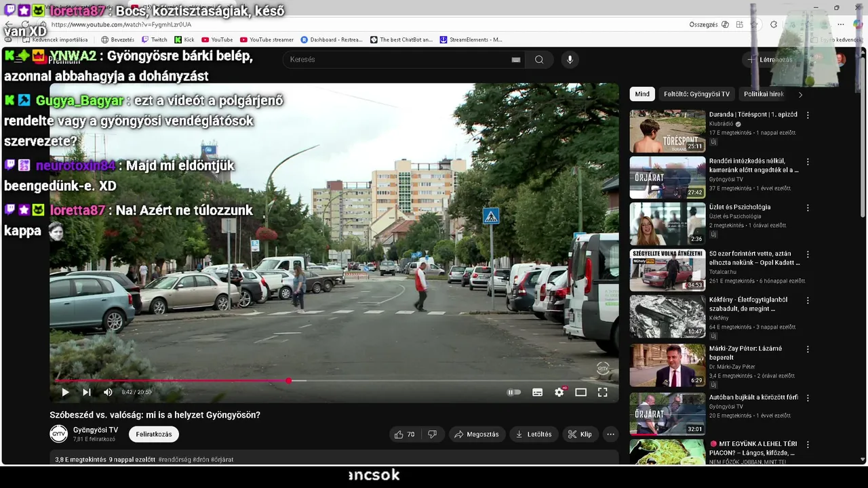Open options for Rendőri intézkedés nélkül video
Viewport: 868px width, 488px height.
point(808,162)
